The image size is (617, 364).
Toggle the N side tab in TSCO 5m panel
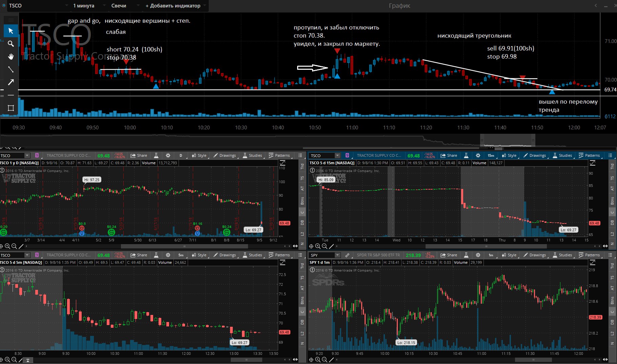click(x=302, y=343)
